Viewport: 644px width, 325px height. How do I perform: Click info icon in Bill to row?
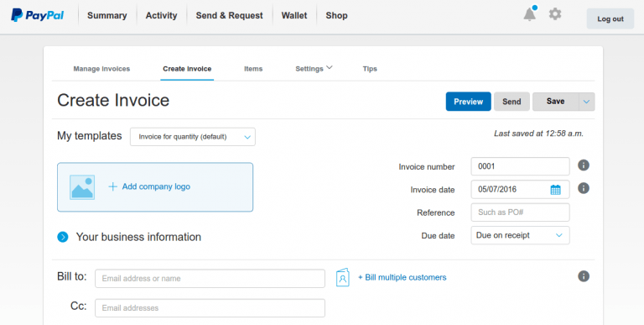[x=584, y=276]
